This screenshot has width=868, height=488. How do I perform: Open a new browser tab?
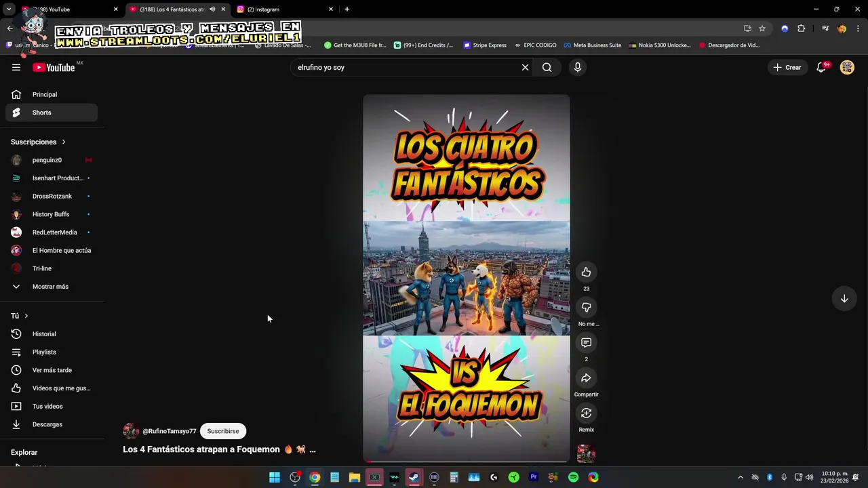(347, 9)
